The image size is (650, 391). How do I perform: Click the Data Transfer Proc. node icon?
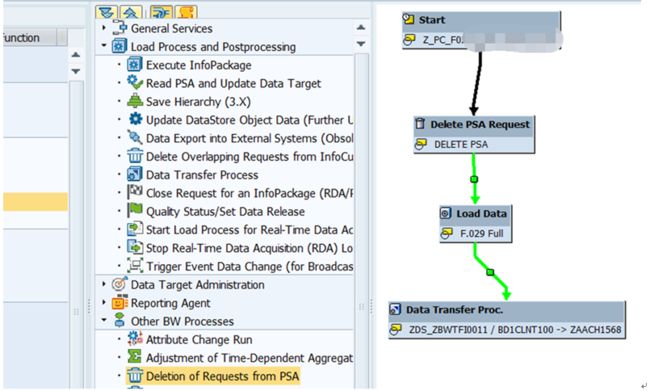point(395,309)
